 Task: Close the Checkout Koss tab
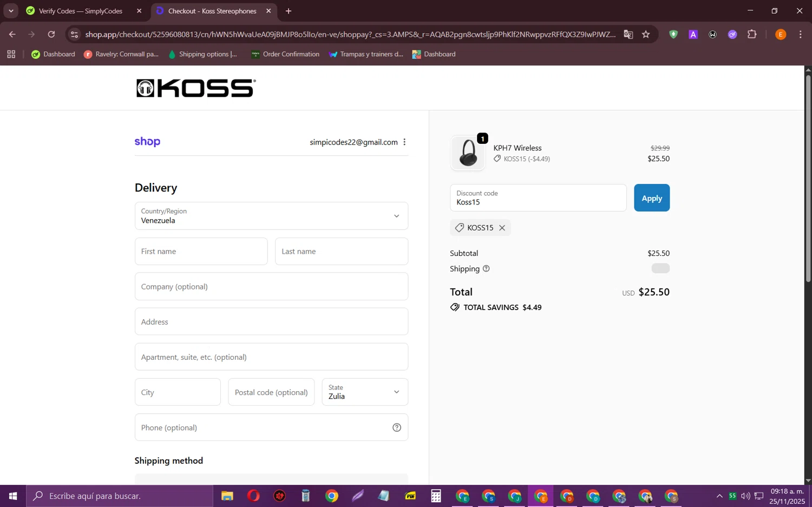pos(269,11)
